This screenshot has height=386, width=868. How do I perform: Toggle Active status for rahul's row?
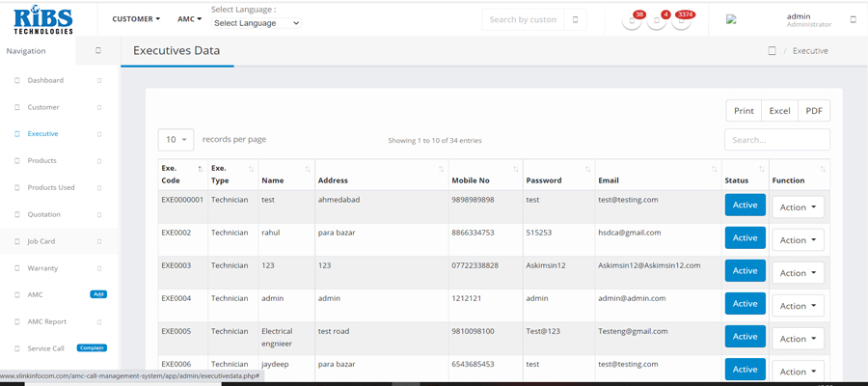(x=745, y=237)
